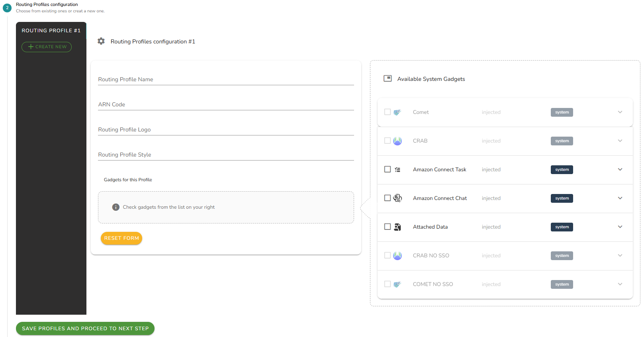The image size is (644, 337).
Task: Click the ARN Code field
Action: (x=226, y=104)
